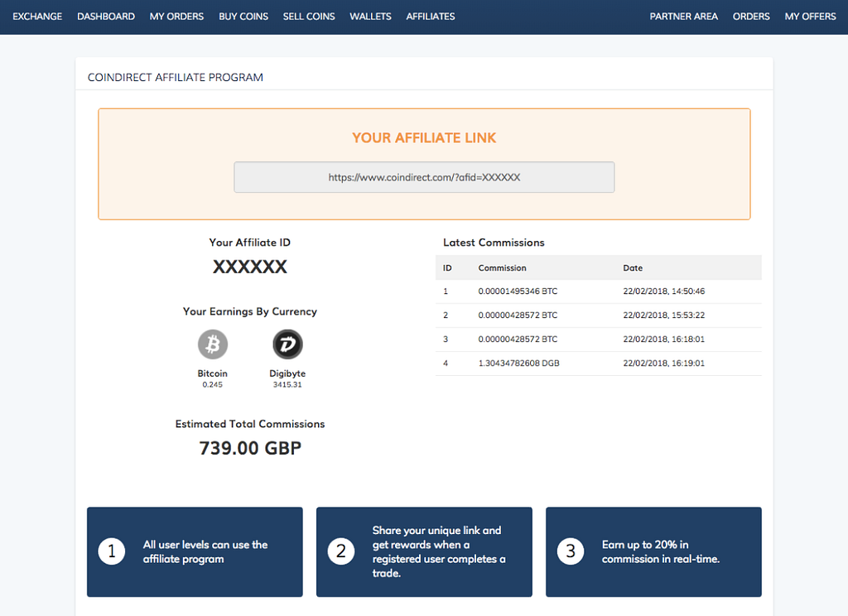
Task: Click the Latest Commissions heading
Action: pyautogui.click(x=494, y=243)
